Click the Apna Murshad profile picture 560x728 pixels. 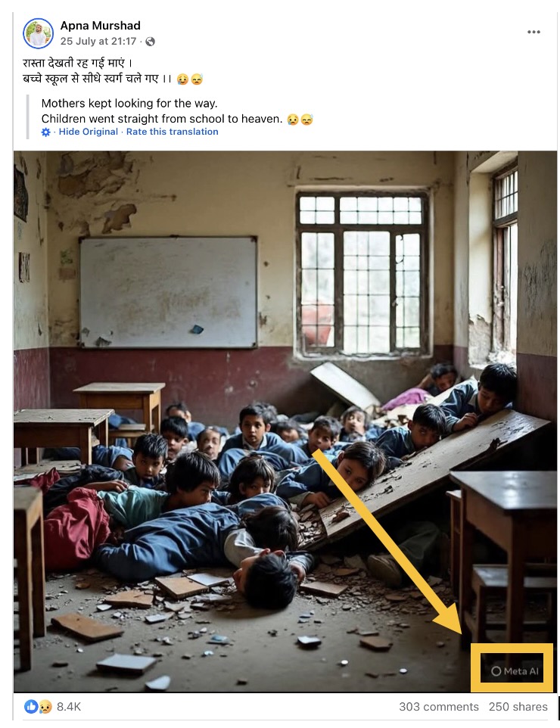pos(38,33)
